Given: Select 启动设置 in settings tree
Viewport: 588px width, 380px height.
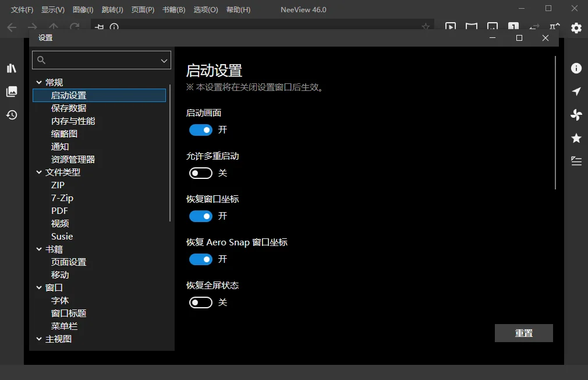Looking at the screenshot, I should coord(100,96).
